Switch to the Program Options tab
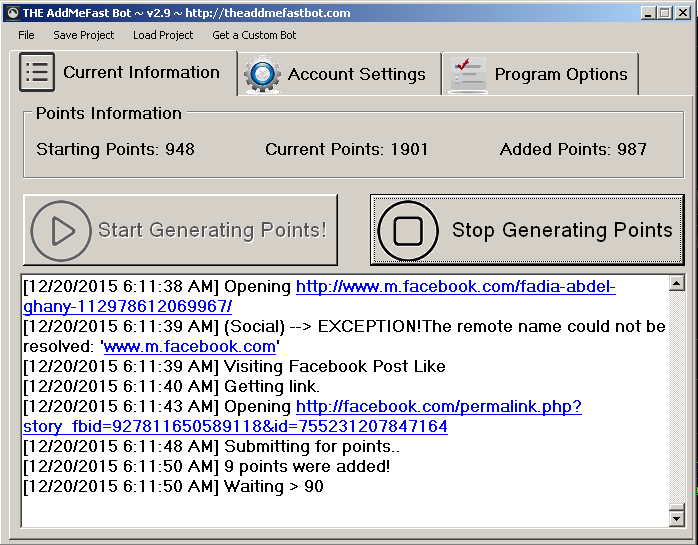Screen dimensions: 698x545 [x=540, y=74]
